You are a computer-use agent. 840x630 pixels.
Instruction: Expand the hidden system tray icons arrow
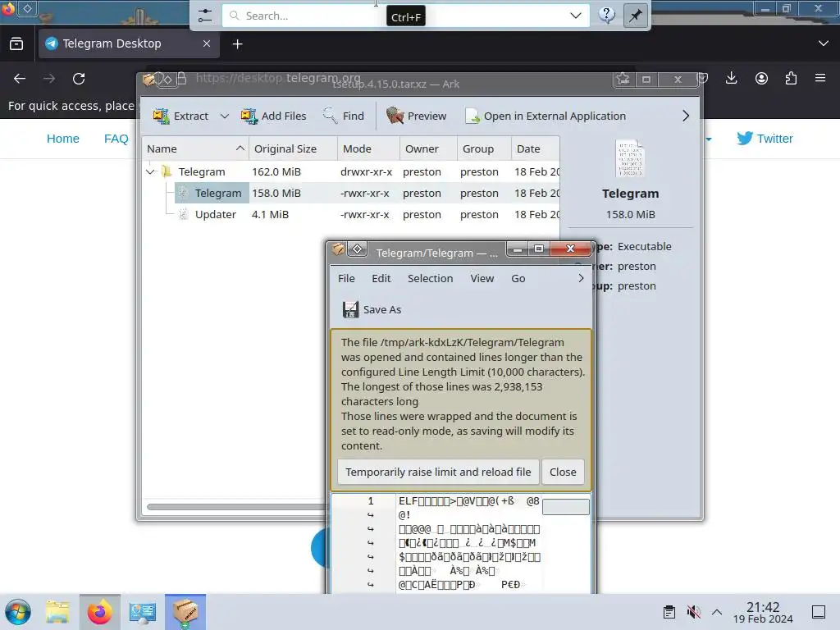click(x=717, y=612)
